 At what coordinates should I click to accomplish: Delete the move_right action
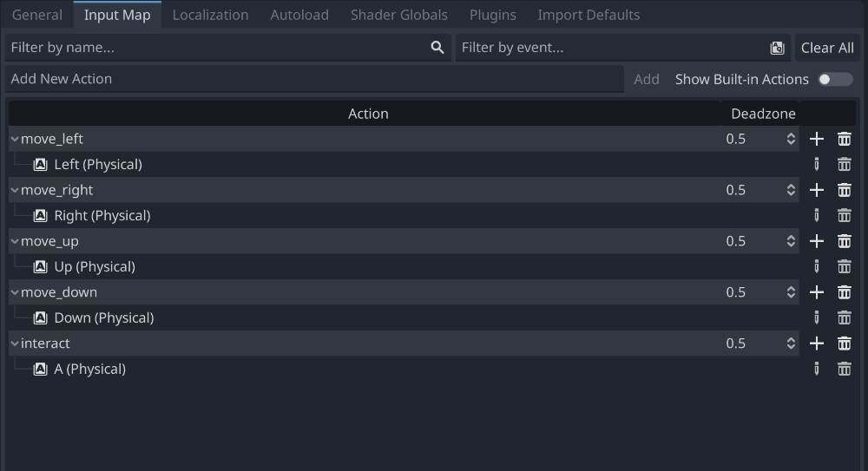[844, 190]
